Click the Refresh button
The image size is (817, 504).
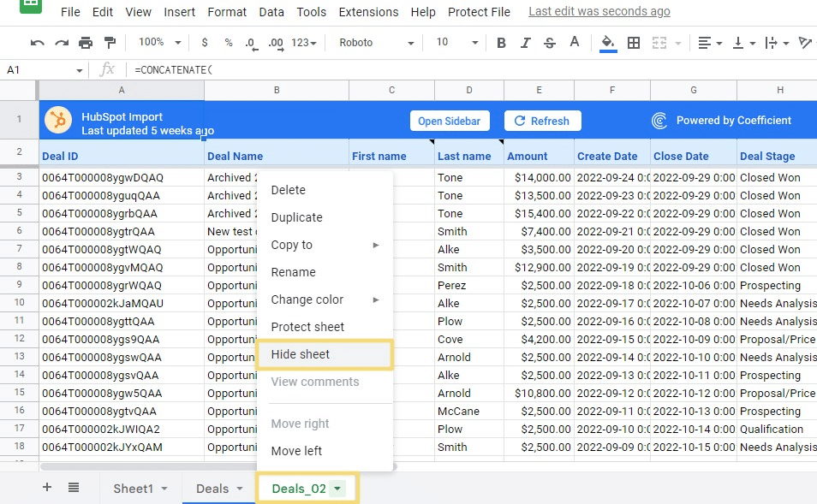coord(542,121)
